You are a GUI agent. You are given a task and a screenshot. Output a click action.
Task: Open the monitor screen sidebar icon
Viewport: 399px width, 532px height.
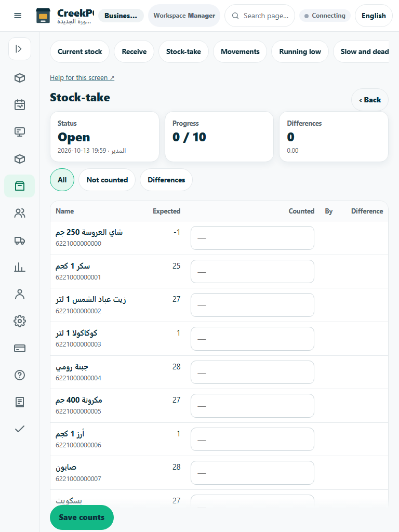click(x=20, y=132)
